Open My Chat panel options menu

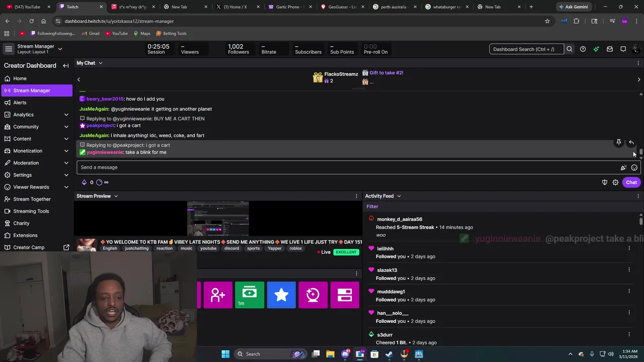pos(638,63)
